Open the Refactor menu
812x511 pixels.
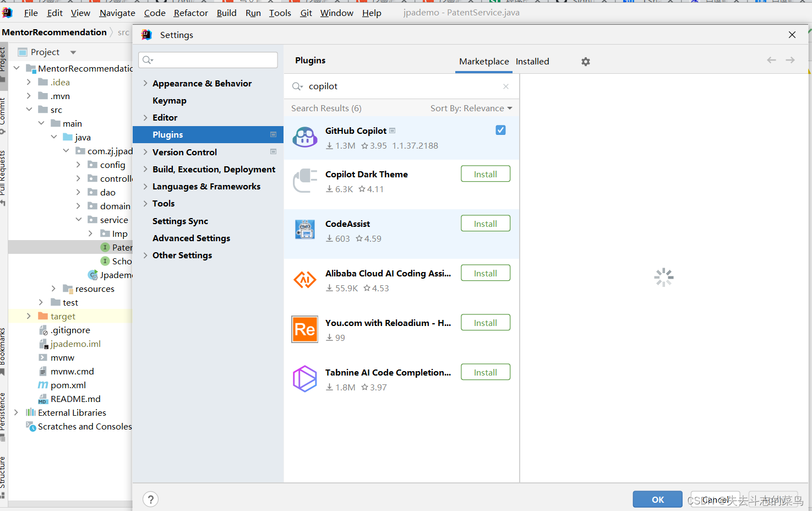[190, 13]
